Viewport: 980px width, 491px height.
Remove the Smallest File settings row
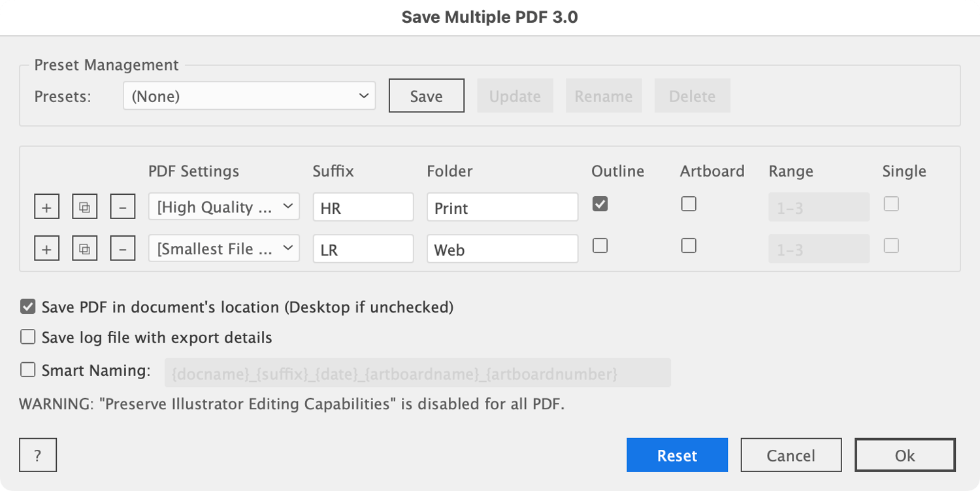coord(123,249)
